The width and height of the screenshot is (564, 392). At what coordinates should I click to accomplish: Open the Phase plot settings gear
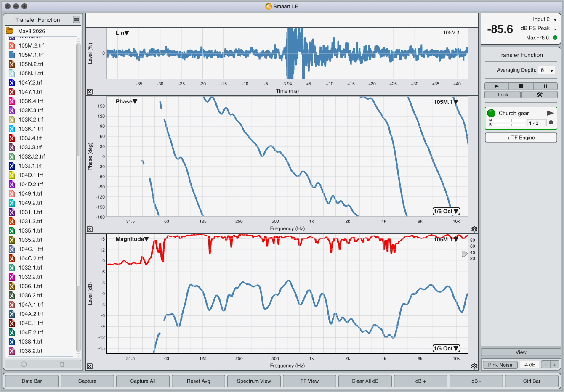(x=474, y=229)
